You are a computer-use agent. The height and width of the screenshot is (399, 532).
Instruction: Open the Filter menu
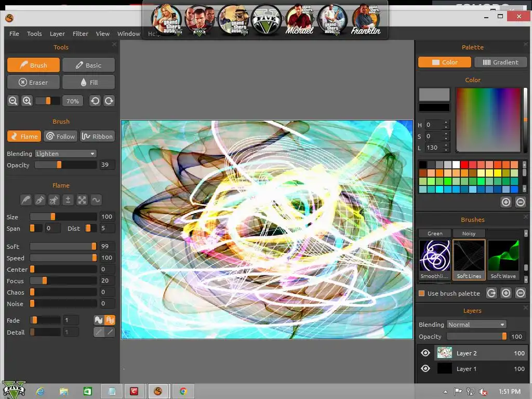coord(81,34)
